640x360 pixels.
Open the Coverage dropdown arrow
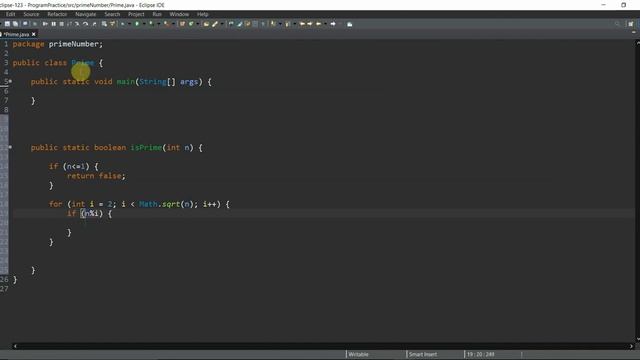159,24
